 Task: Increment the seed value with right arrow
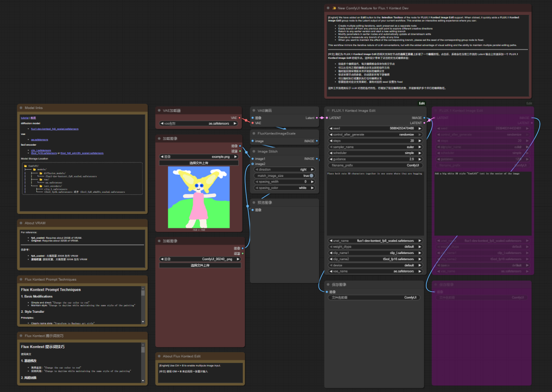pyautogui.click(x=420, y=128)
